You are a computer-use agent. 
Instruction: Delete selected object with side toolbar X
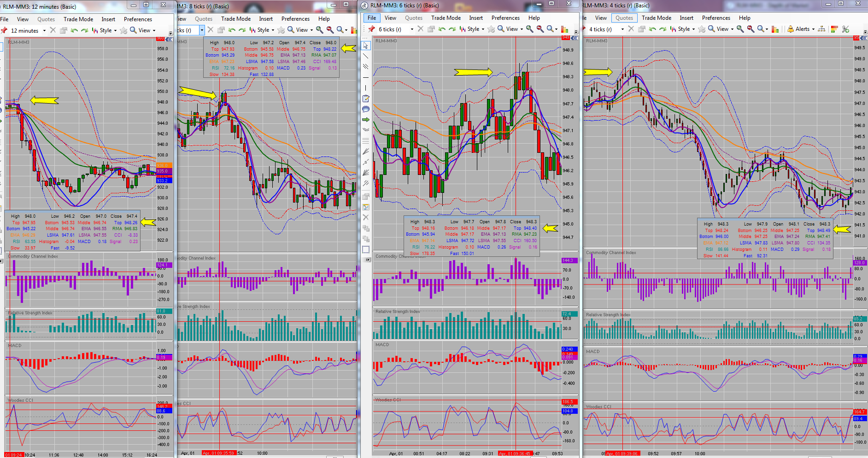(x=366, y=217)
